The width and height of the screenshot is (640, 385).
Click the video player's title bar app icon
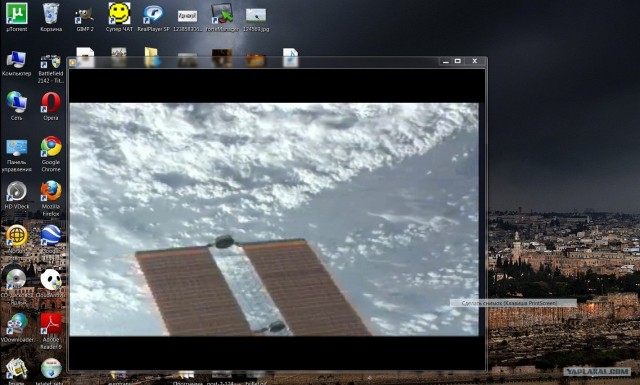[73, 62]
